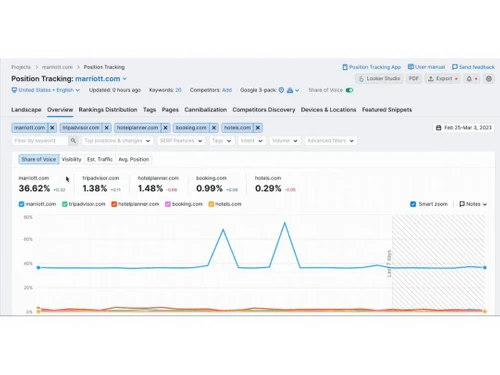Select the Avg. Position metric button
Image resolution: width=500 pixels, height=375 pixels.
134,159
